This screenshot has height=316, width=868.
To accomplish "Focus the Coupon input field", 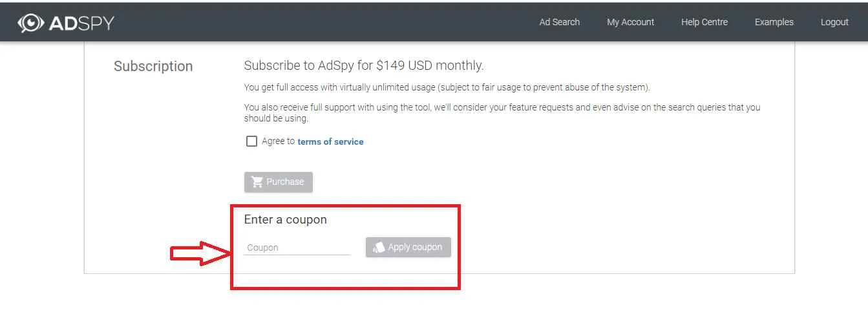I will (297, 248).
